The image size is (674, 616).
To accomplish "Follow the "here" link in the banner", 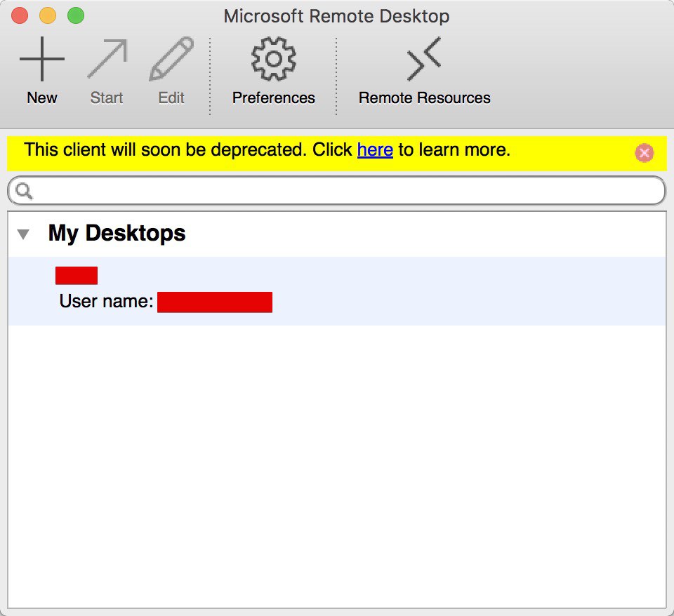I will (x=375, y=150).
